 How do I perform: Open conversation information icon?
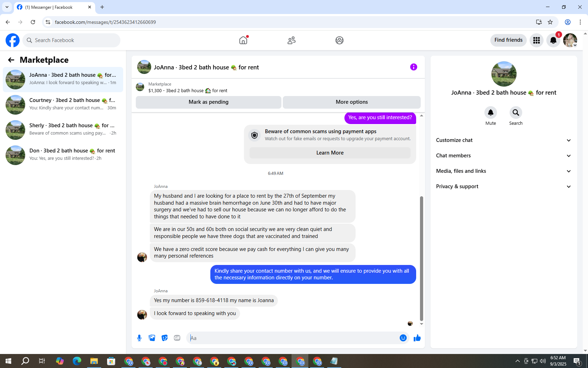414,67
